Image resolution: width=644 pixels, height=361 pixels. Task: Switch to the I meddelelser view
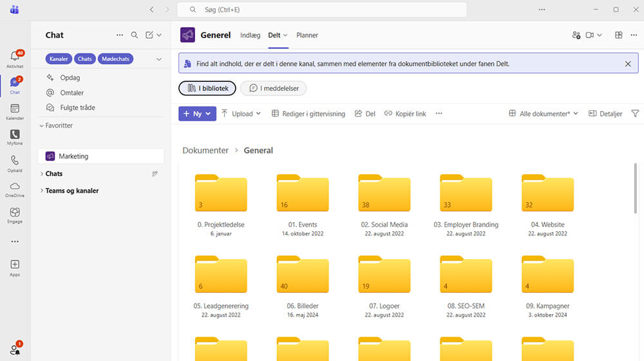click(x=274, y=88)
